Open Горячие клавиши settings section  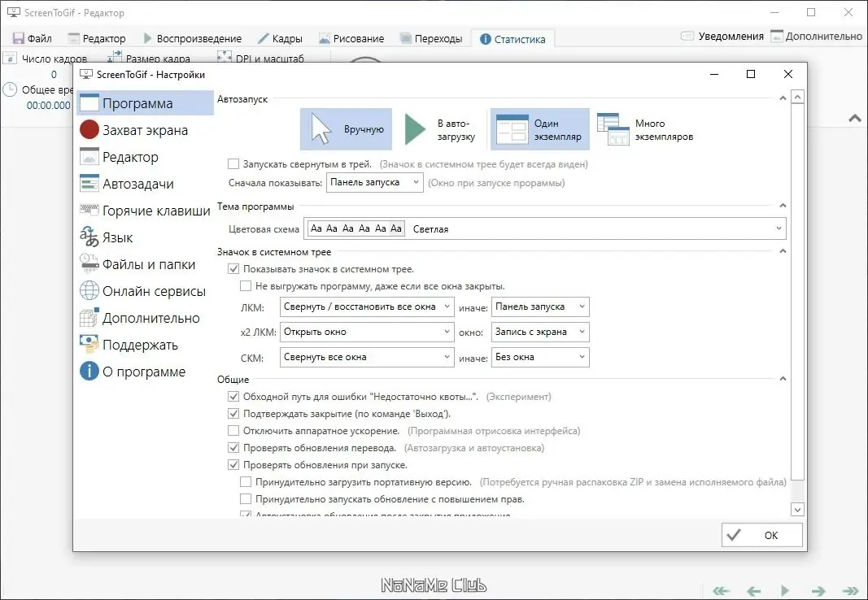[145, 211]
